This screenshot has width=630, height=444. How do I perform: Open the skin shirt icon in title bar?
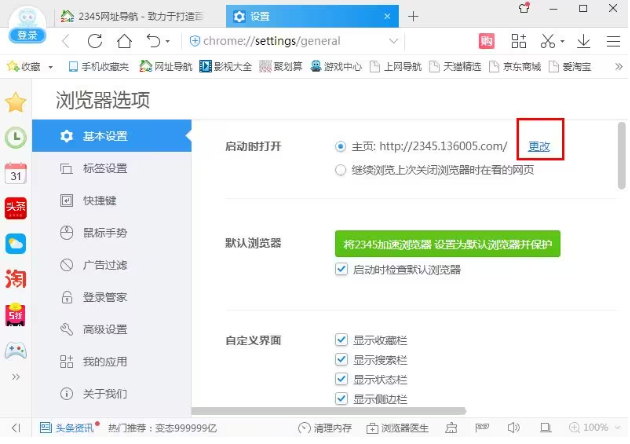click(x=524, y=8)
